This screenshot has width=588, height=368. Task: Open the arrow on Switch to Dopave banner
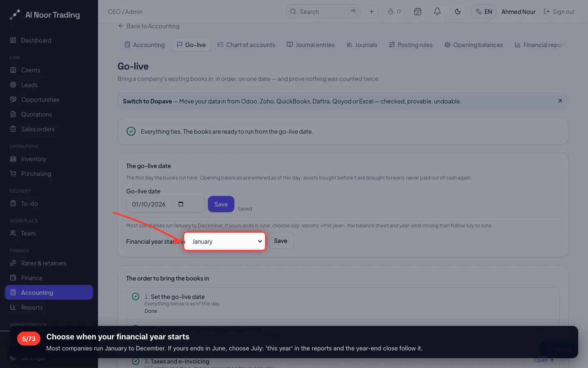560,101
